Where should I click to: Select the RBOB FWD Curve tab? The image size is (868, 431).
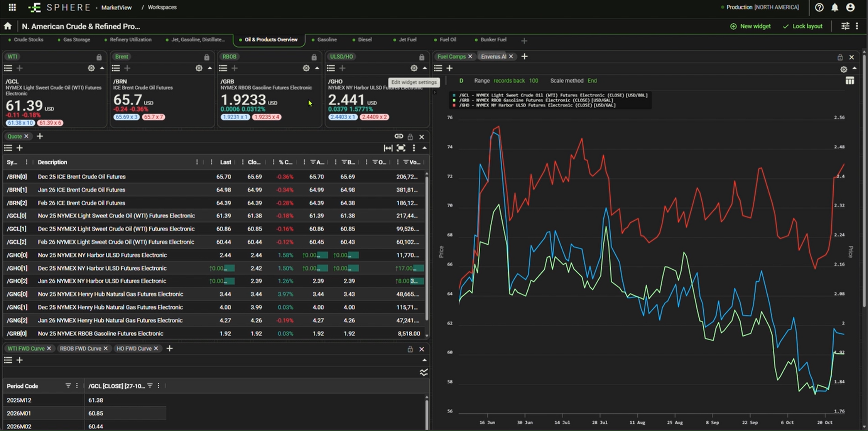coord(80,348)
